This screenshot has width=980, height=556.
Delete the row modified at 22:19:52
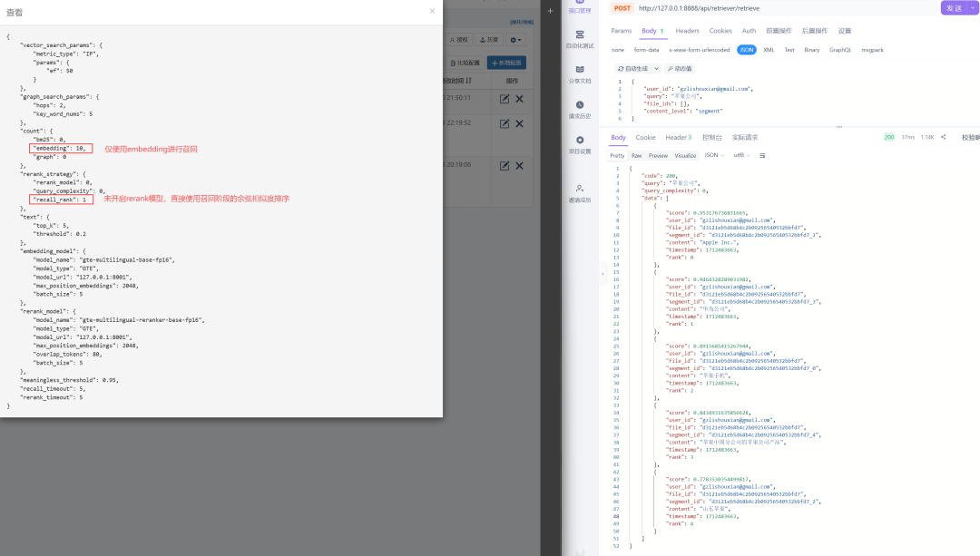click(x=519, y=123)
